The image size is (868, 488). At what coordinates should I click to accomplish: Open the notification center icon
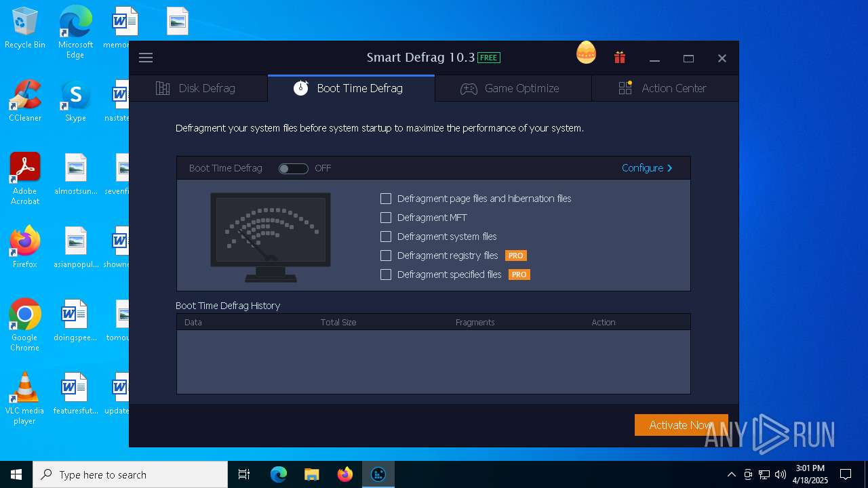846,474
